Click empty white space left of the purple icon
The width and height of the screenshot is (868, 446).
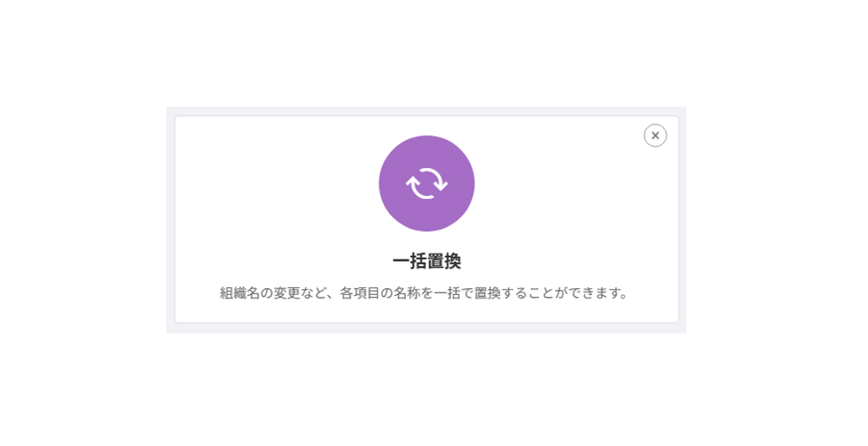tap(277, 183)
